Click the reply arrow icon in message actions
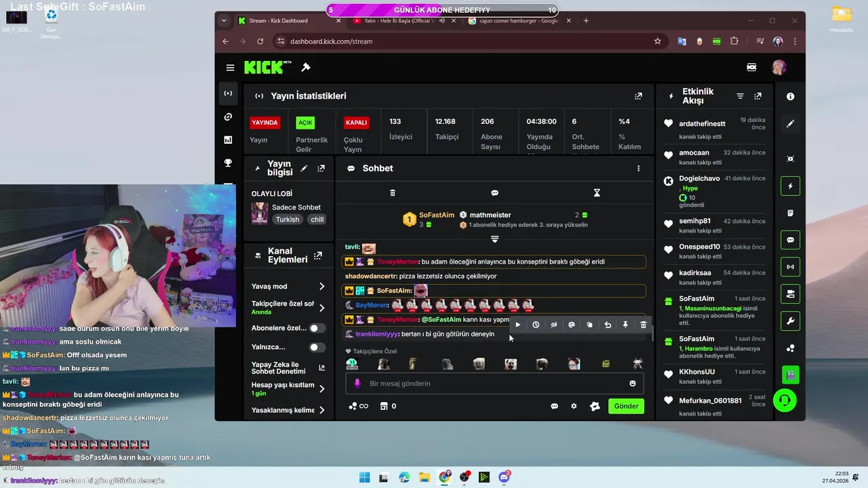 click(x=608, y=325)
